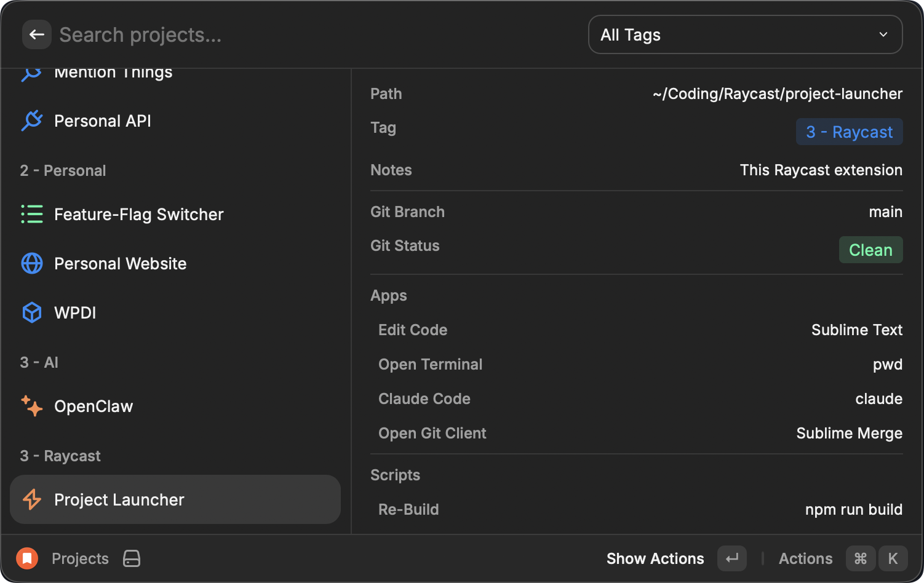Open the All Tags dropdown
924x583 pixels.
[x=745, y=34]
